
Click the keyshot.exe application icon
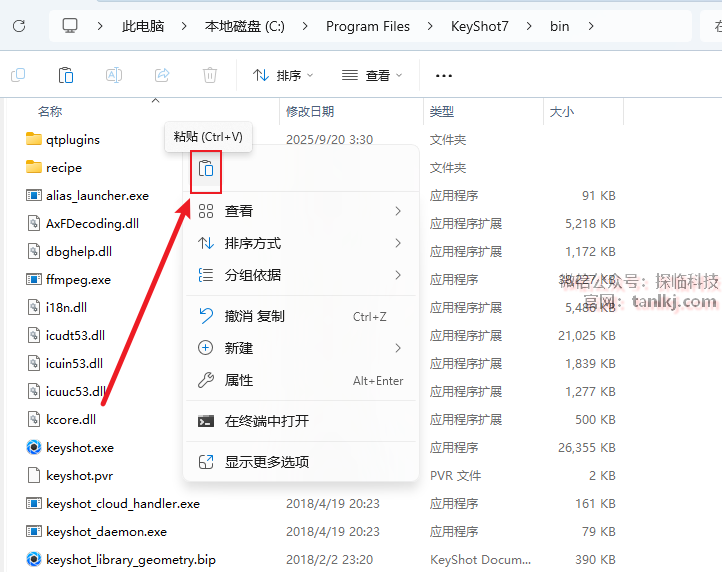[x=34, y=447]
